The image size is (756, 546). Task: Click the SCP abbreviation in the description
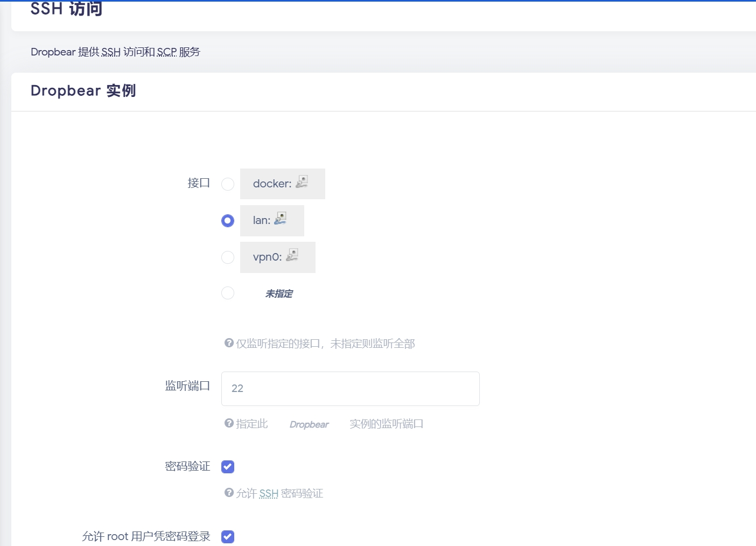[x=167, y=52]
